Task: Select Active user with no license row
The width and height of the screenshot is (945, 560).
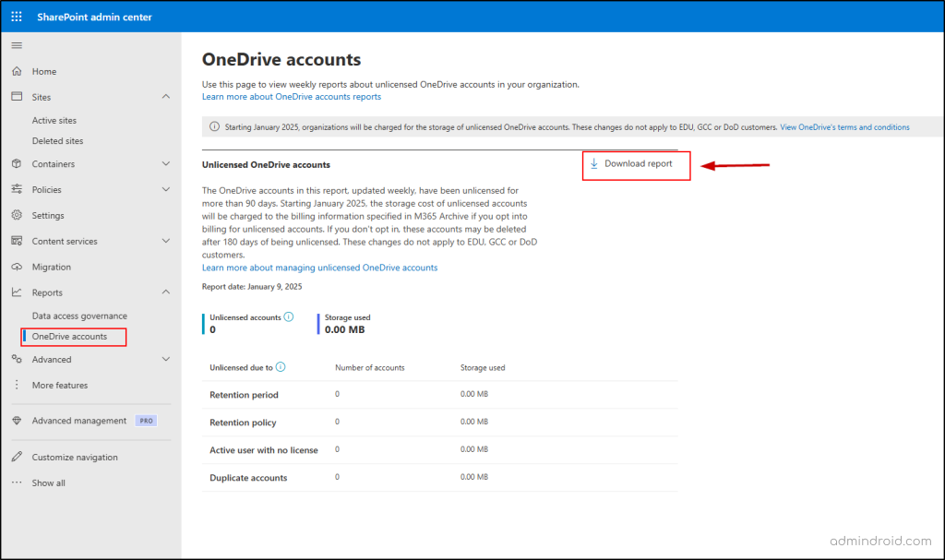Action: (x=440, y=450)
